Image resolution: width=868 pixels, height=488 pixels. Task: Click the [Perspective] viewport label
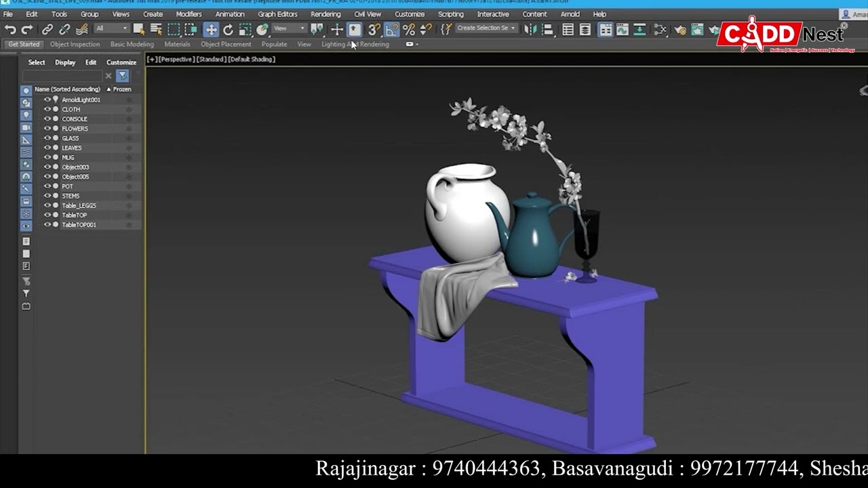[x=176, y=60]
